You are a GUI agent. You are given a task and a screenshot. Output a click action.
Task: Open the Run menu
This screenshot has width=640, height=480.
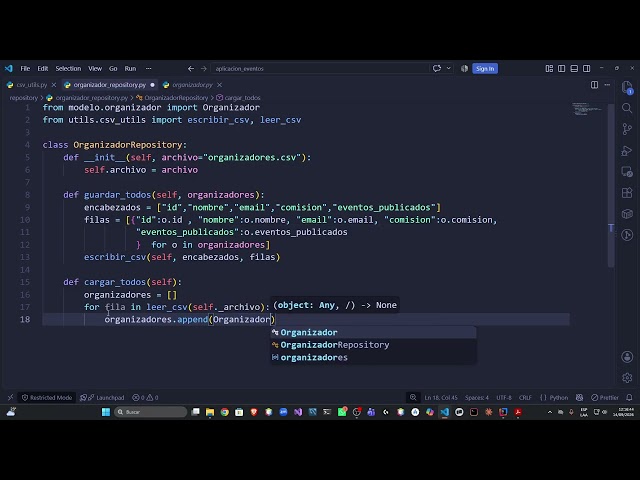pos(130,69)
